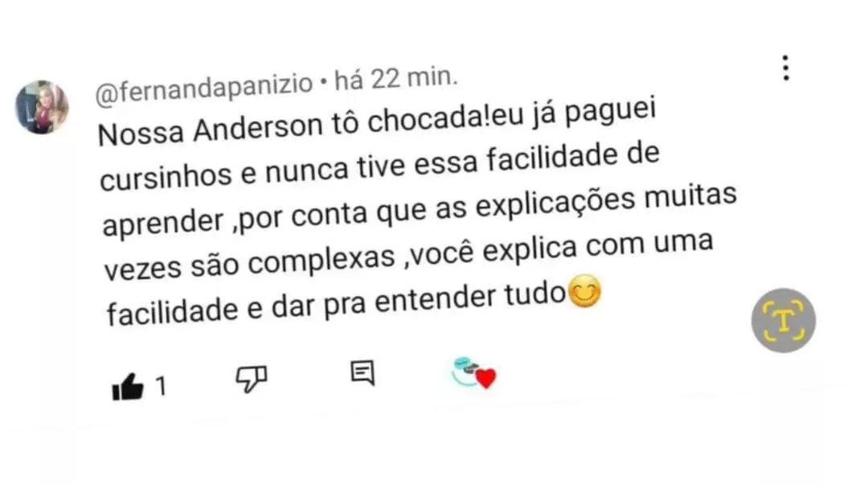Click the line starting with 'cursinhos e nunca'
The height and width of the screenshot is (485, 868).
[379, 166]
